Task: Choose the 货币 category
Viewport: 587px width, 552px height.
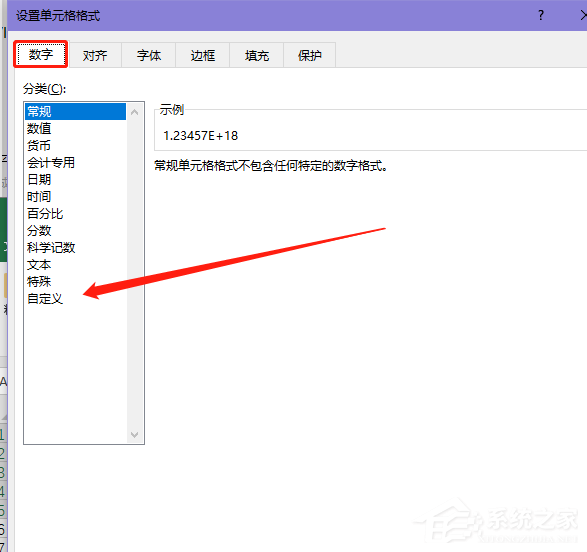Action: pos(75,145)
